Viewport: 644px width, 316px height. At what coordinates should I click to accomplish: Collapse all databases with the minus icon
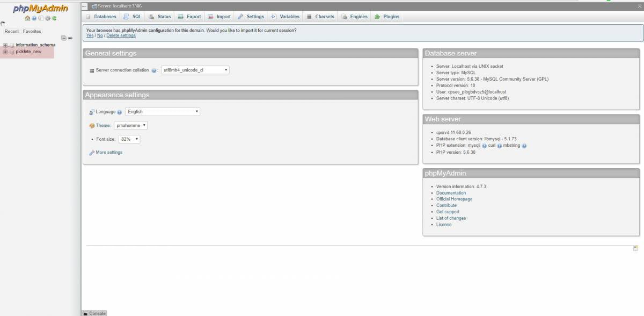[63, 38]
